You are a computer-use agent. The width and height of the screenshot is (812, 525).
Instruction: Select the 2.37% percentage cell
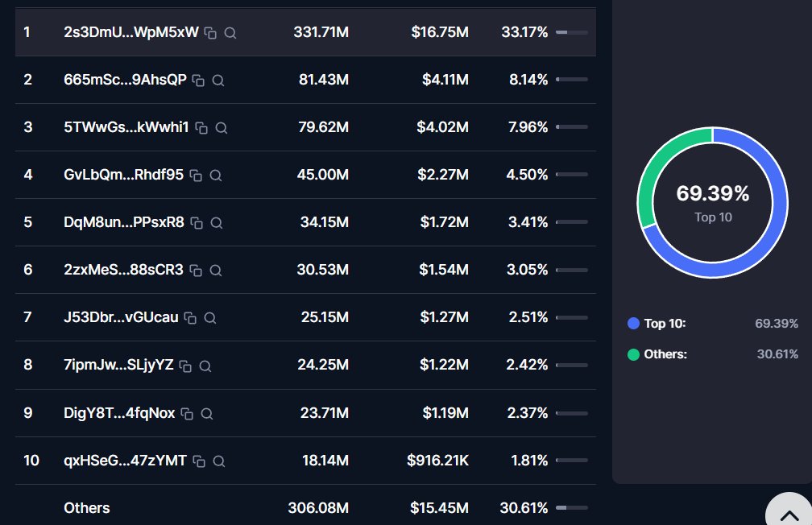click(527, 412)
